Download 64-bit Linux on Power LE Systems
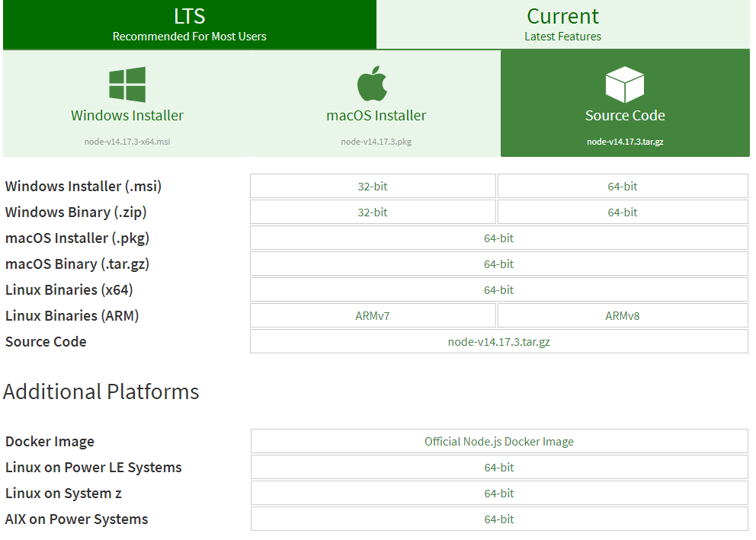Viewport: 756px width, 540px height. (x=499, y=468)
